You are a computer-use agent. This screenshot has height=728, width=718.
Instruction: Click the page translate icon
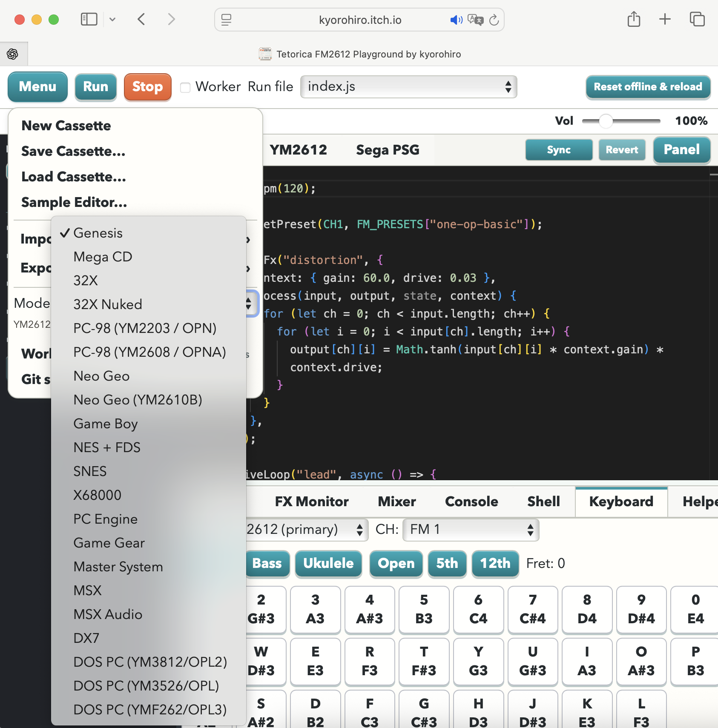(x=475, y=20)
